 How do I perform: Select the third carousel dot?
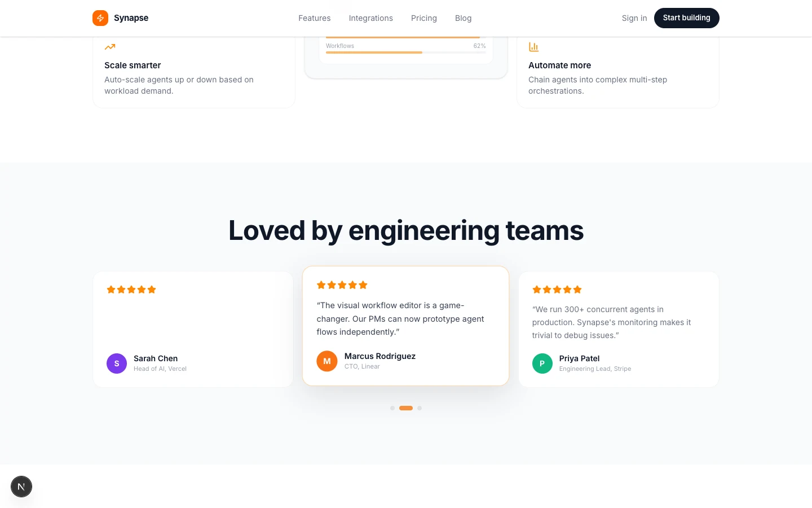pyautogui.click(x=420, y=408)
